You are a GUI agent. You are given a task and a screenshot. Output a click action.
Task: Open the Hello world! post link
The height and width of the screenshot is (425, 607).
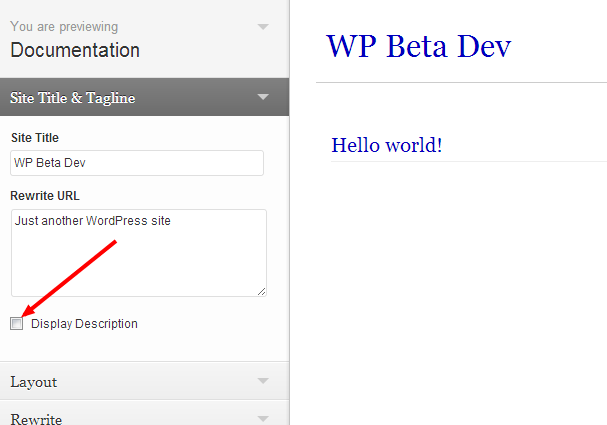(x=387, y=145)
